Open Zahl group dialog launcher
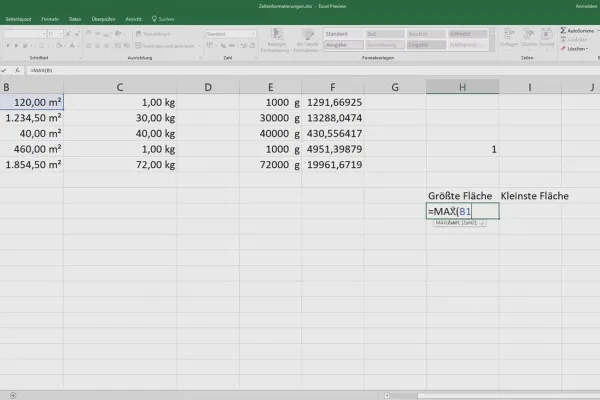 255,58
